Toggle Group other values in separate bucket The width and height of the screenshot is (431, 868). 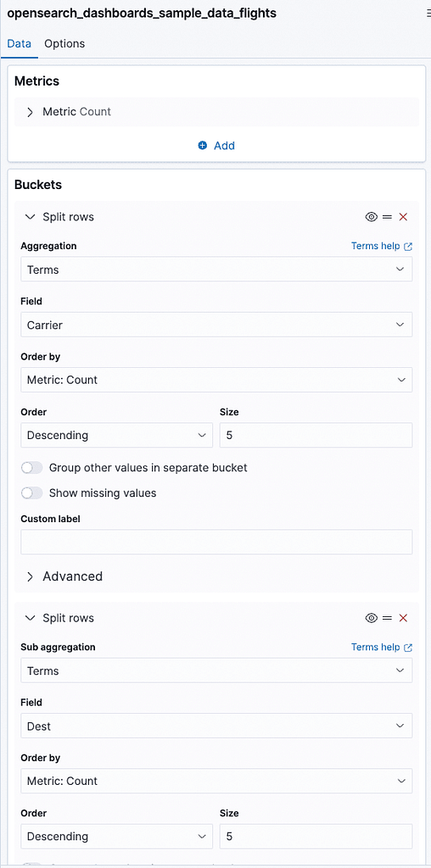coord(31,468)
